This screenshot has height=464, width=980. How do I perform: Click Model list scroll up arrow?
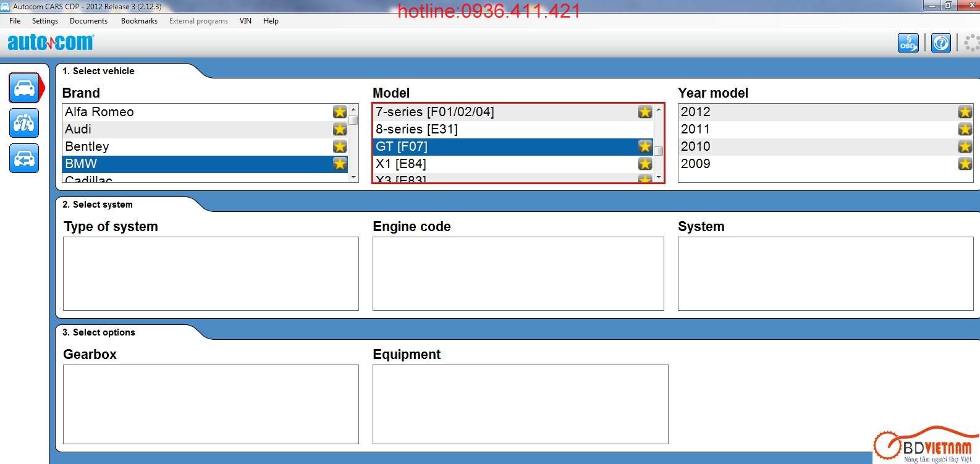[x=659, y=109]
